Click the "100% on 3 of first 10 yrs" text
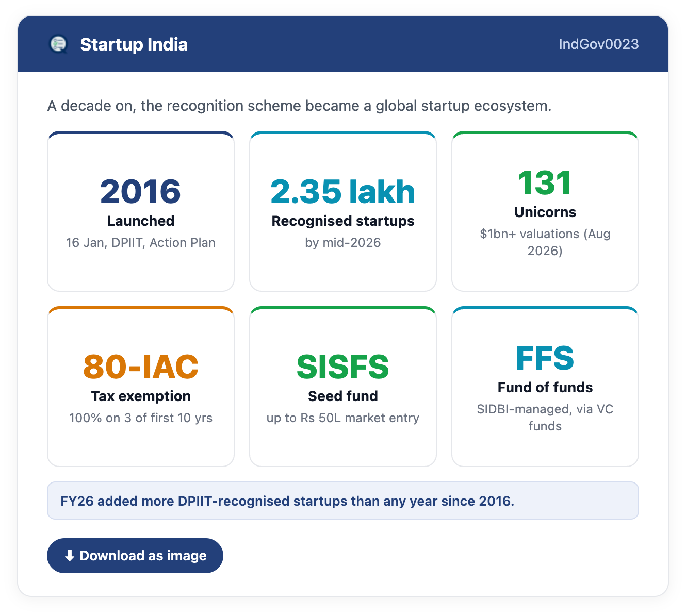 141,418
